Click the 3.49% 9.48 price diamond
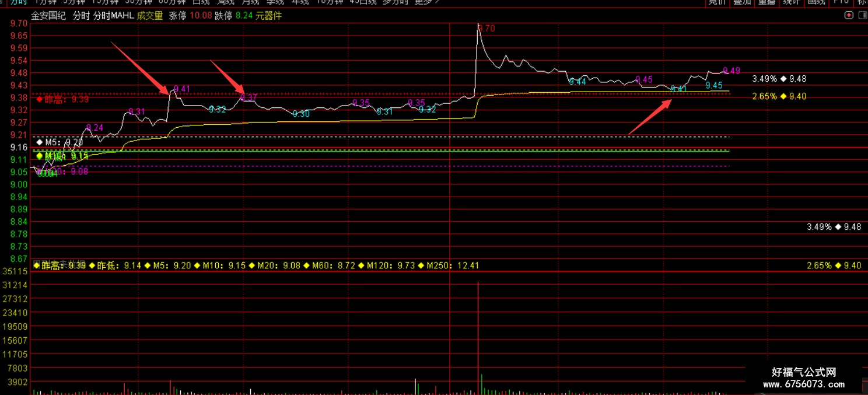Screen dimensions: 868x395 coord(783,79)
